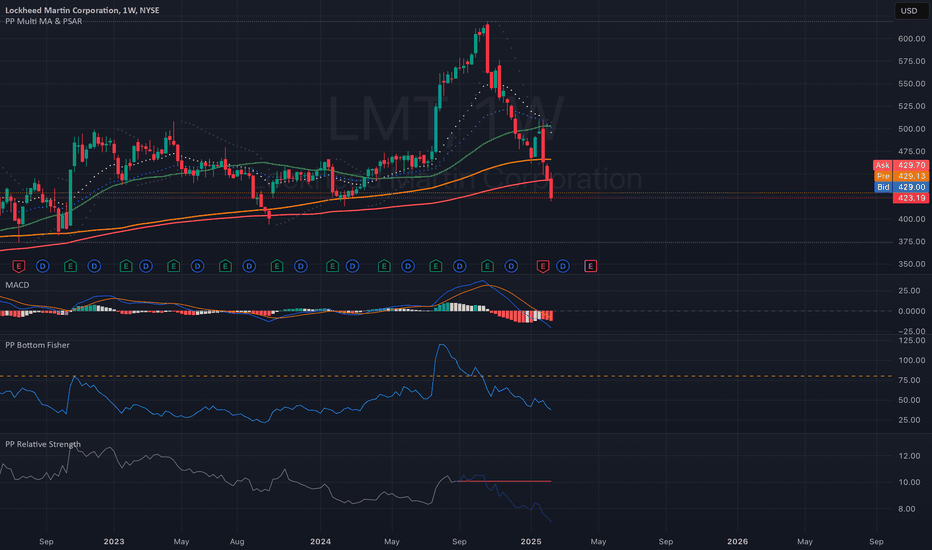The height and width of the screenshot is (550, 932).
Task: Select the MACD indicator label
Action: click(x=17, y=285)
